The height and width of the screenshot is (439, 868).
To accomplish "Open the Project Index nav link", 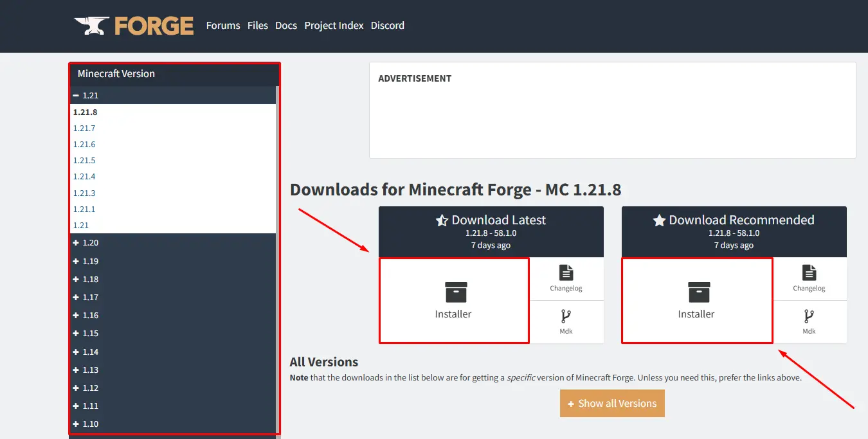I will pos(334,26).
